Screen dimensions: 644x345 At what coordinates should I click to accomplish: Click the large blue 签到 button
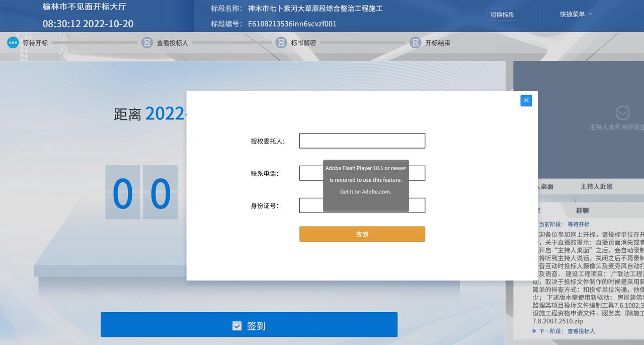[x=249, y=325]
